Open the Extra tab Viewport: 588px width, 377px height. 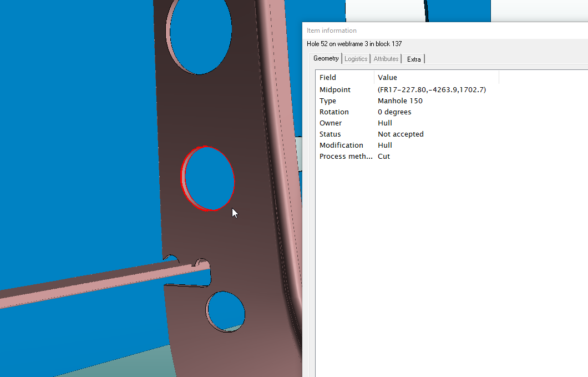click(x=414, y=59)
